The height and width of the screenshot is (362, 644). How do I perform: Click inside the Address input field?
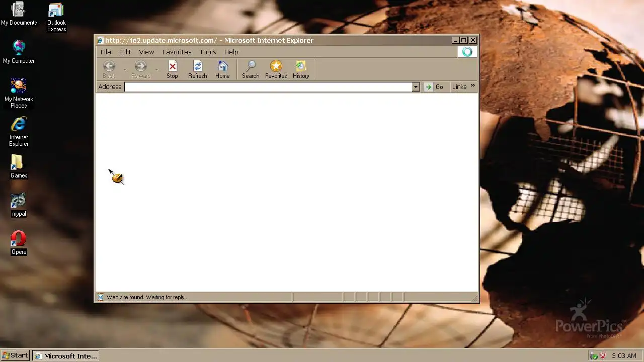[x=268, y=87]
